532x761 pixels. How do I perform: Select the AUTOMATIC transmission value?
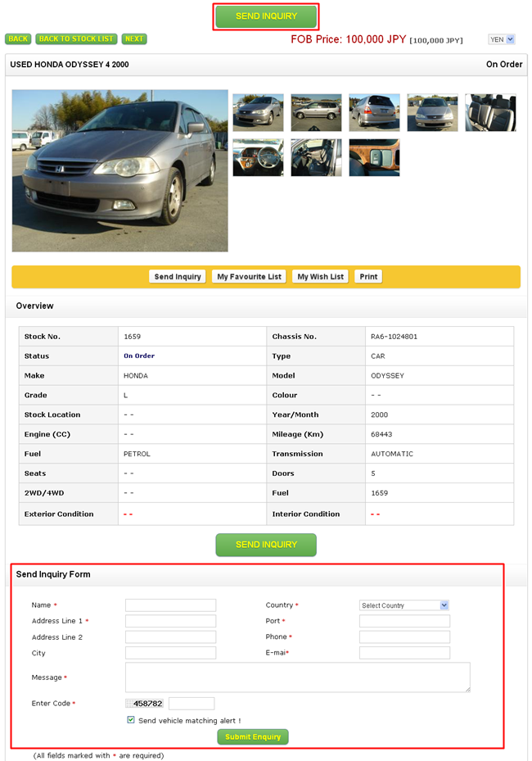[x=392, y=454]
